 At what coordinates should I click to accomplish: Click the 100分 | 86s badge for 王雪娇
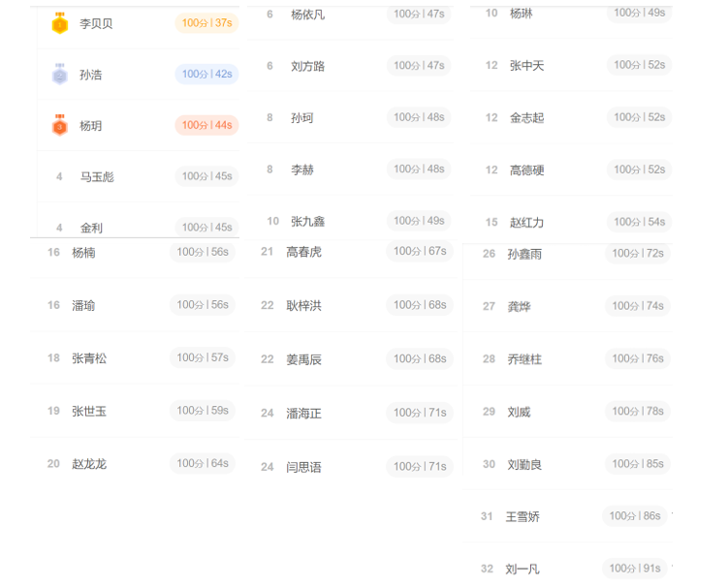[634, 516]
